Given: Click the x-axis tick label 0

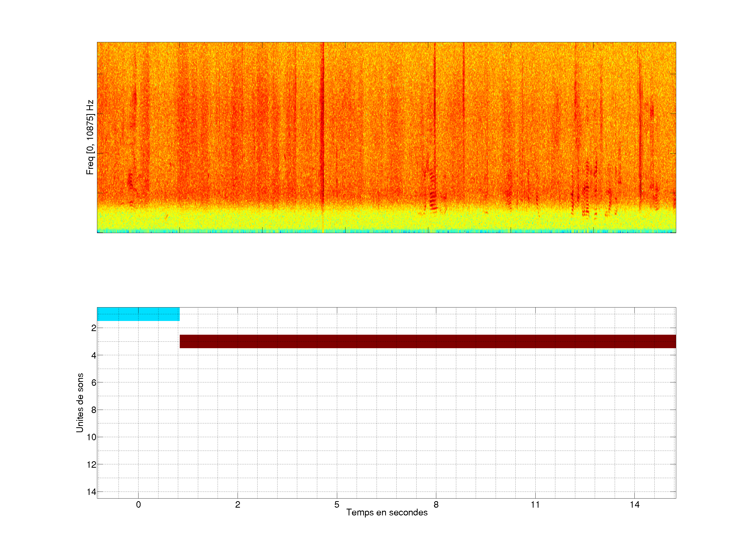Looking at the screenshot, I should (138, 505).
